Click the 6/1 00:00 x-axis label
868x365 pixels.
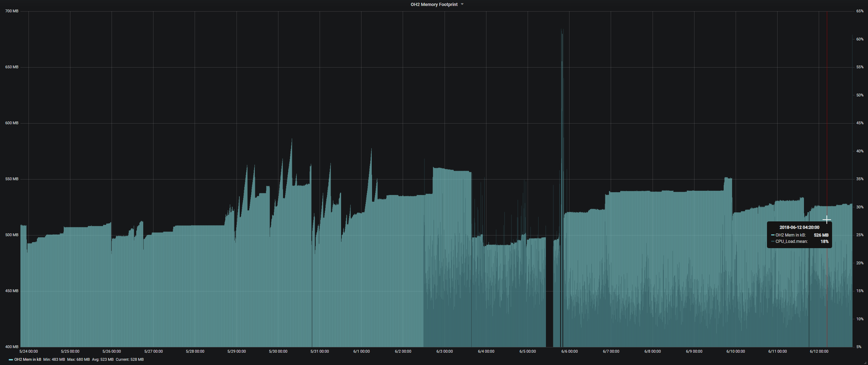point(361,351)
